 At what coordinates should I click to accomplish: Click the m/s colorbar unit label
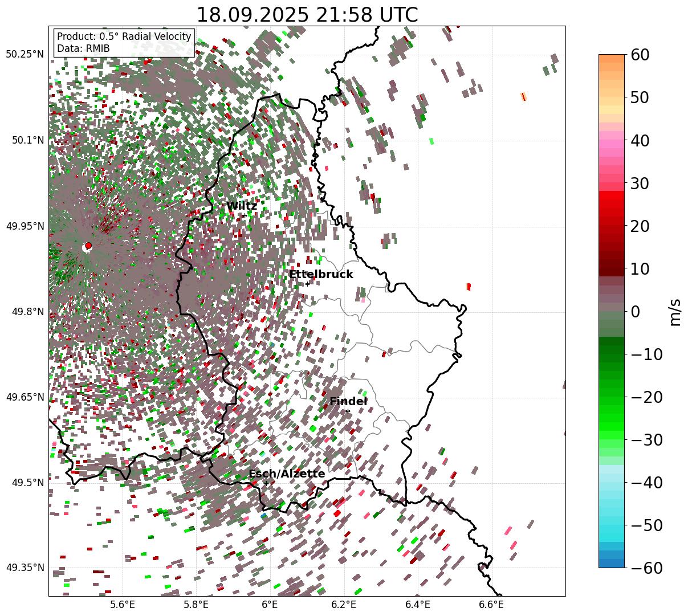click(x=675, y=311)
